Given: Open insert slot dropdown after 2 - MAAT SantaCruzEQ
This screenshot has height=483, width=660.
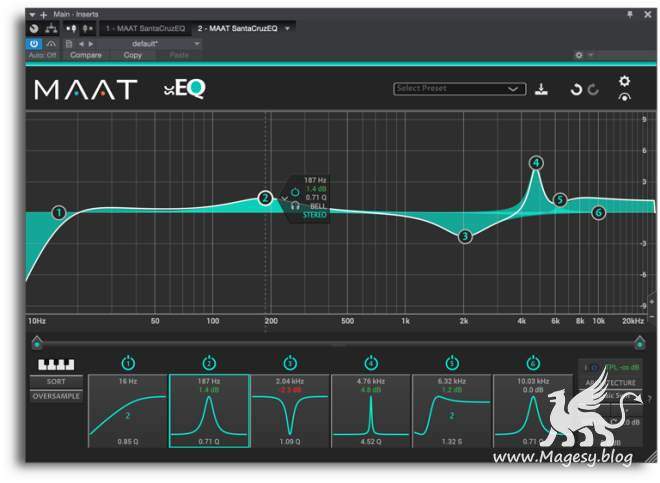Looking at the screenshot, I should coord(287,29).
